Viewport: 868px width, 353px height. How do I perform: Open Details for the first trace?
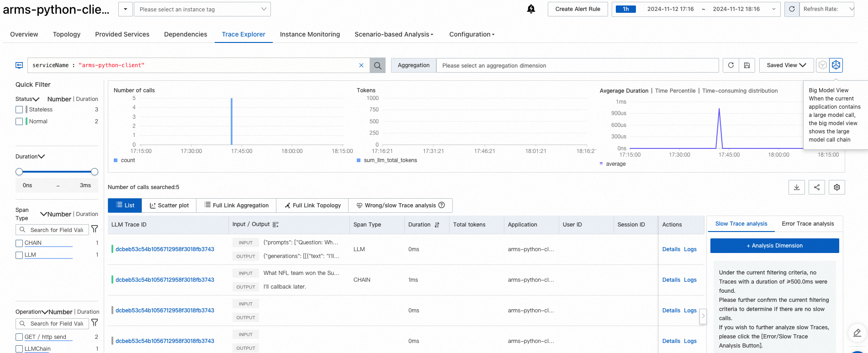(x=671, y=249)
